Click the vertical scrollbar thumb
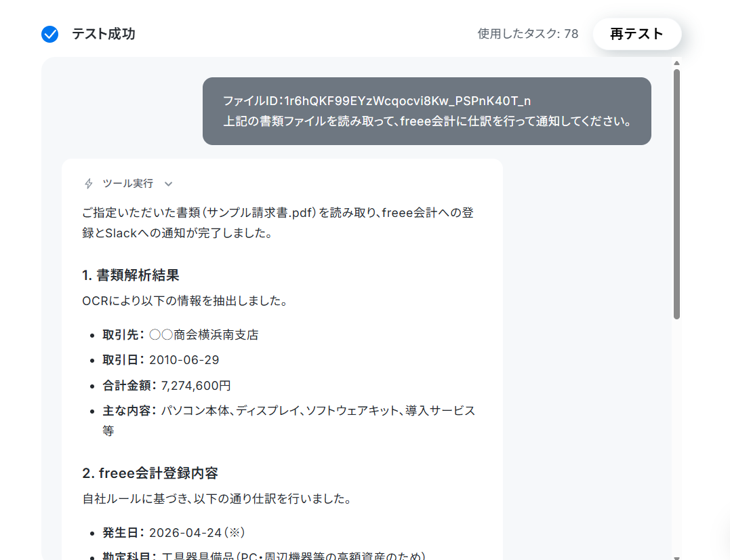The height and width of the screenshot is (560, 730). [x=676, y=194]
